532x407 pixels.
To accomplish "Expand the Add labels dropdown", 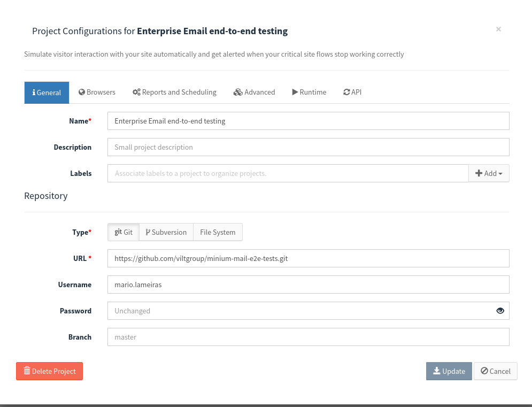I will click(x=489, y=173).
